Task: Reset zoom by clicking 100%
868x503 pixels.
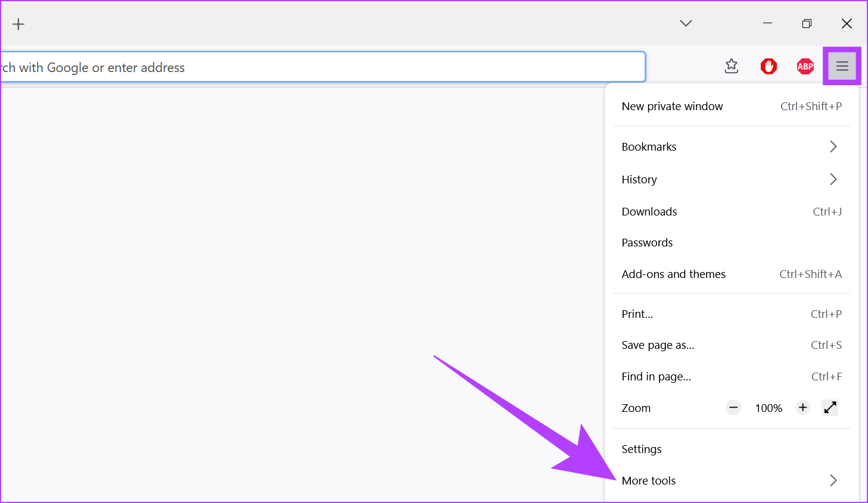Action: pyautogui.click(x=769, y=408)
